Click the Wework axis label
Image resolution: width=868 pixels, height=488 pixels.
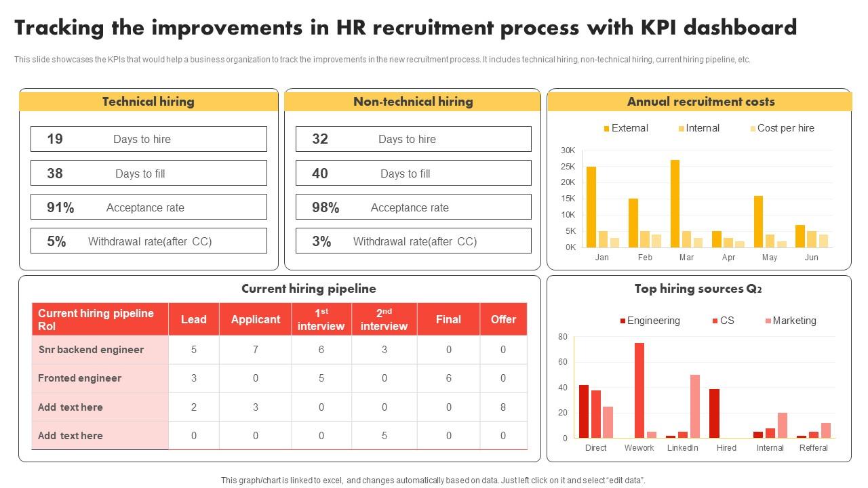pos(639,448)
